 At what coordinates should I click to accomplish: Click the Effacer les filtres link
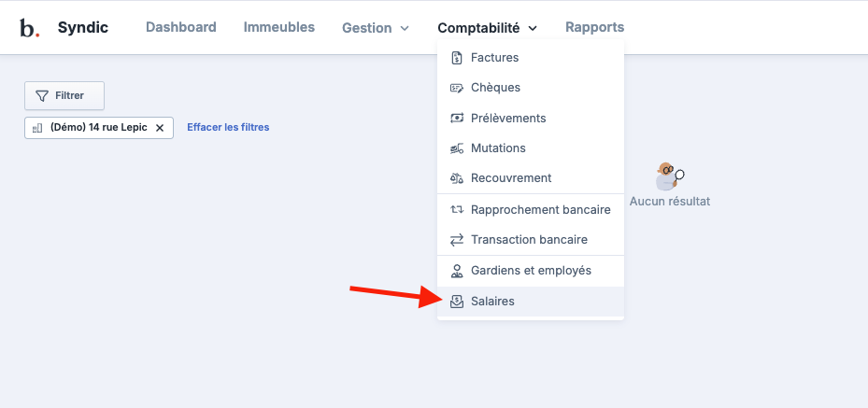pyautogui.click(x=228, y=127)
